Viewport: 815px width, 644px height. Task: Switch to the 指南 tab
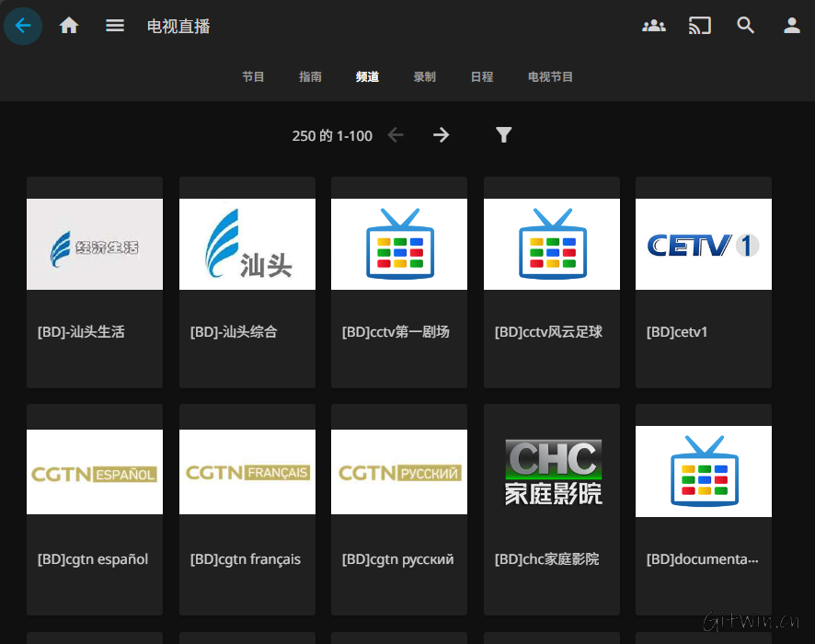click(x=310, y=77)
